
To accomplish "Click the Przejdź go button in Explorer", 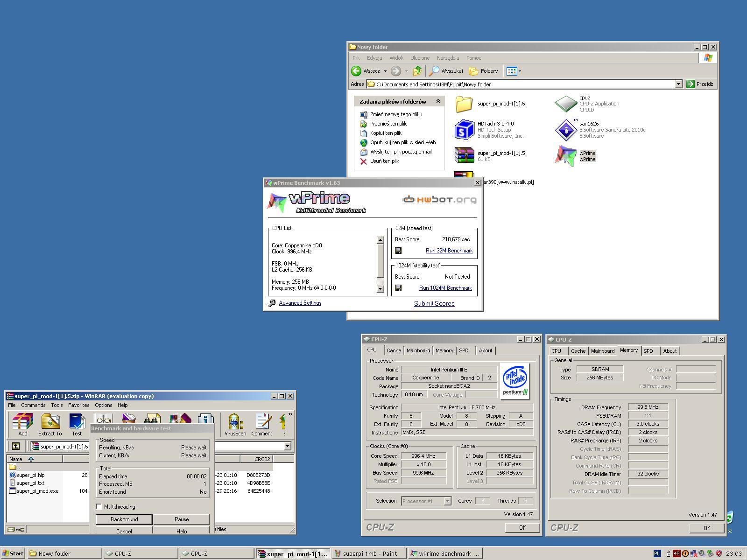I will tap(700, 84).
